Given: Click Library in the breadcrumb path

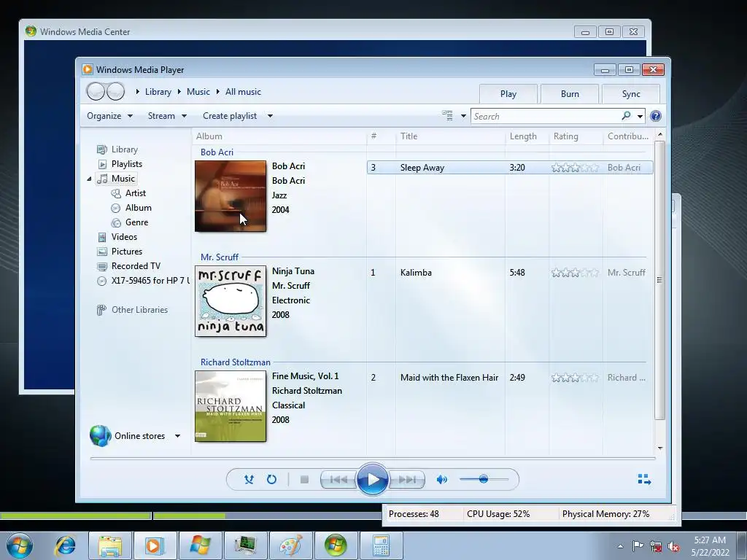Looking at the screenshot, I should (x=158, y=92).
